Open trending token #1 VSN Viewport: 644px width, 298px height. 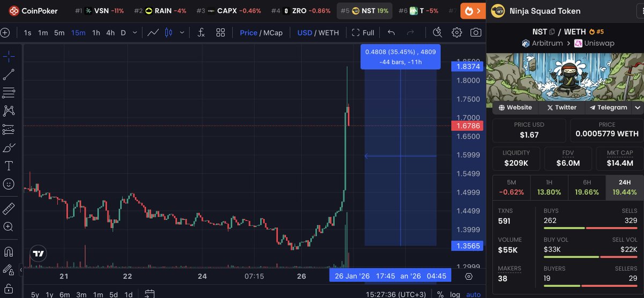click(x=99, y=11)
